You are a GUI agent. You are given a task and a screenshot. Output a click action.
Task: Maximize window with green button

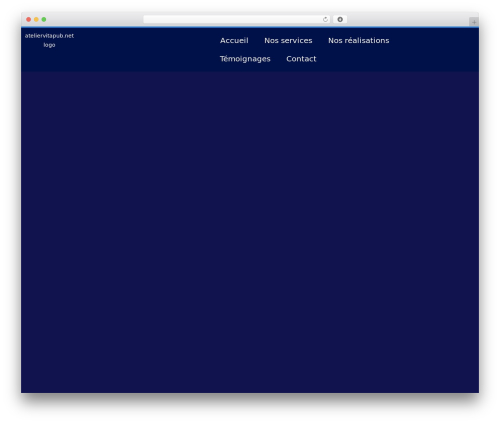[44, 19]
